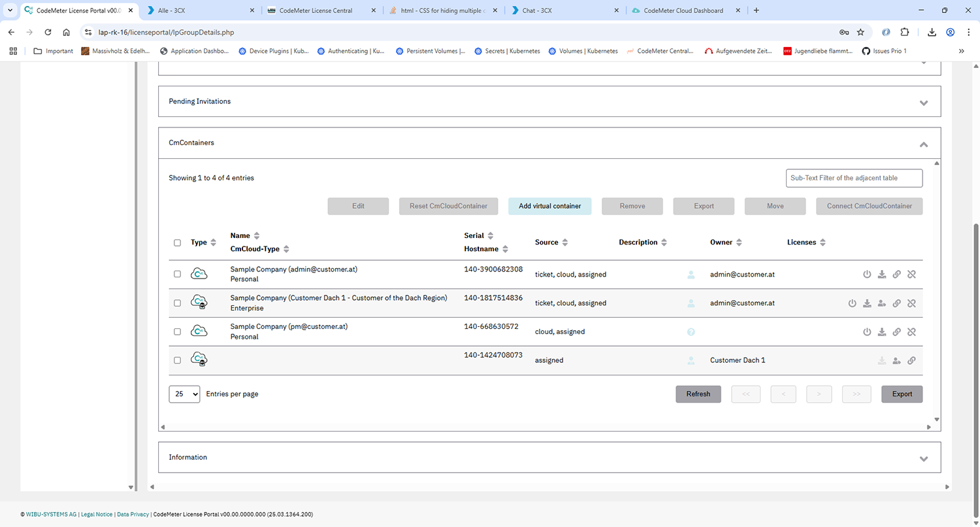The width and height of the screenshot is (980, 527).
Task: Click cloud type icon for pm@customer.at container
Action: click(x=199, y=331)
